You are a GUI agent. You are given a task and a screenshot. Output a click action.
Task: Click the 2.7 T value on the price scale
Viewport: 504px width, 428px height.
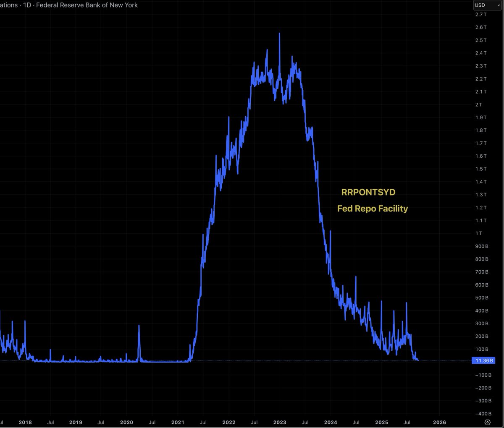[x=480, y=14]
